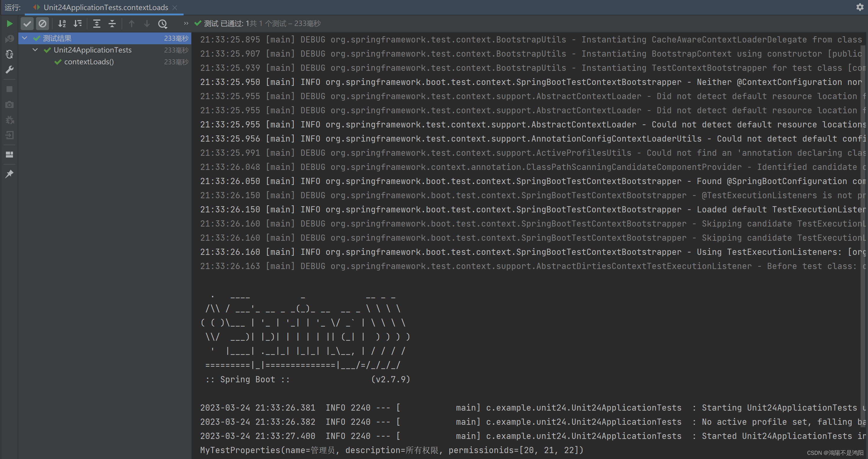Image resolution: width=868 pixels, height=459 pixels.
Task: Click the green Rerun test button
Action: (9, 24)
